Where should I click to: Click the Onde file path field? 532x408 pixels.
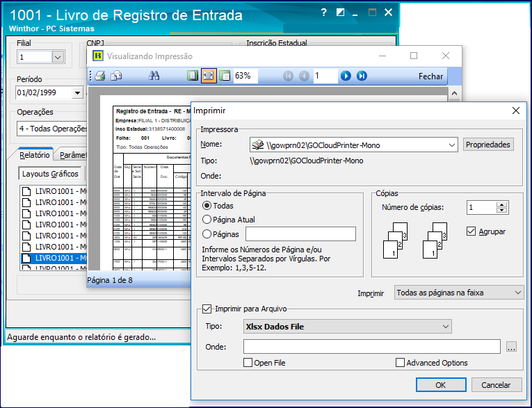tap(372, 347)
